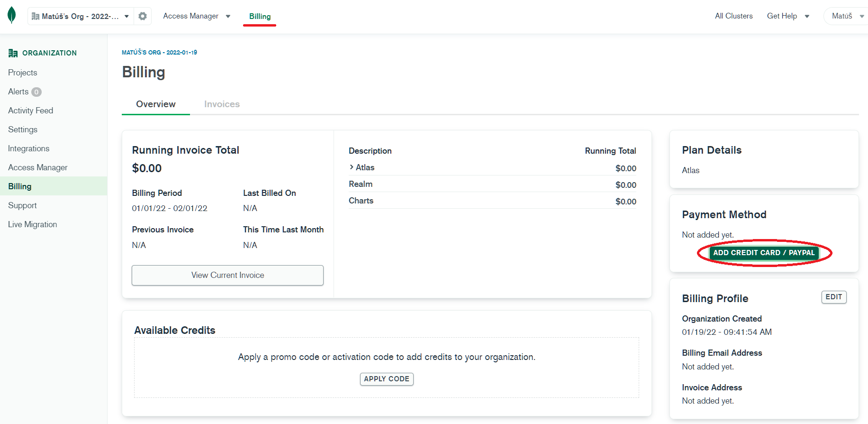This screenshot has width=868, height=424.
Task: Select the Overview tab
Action: point(156,104)
